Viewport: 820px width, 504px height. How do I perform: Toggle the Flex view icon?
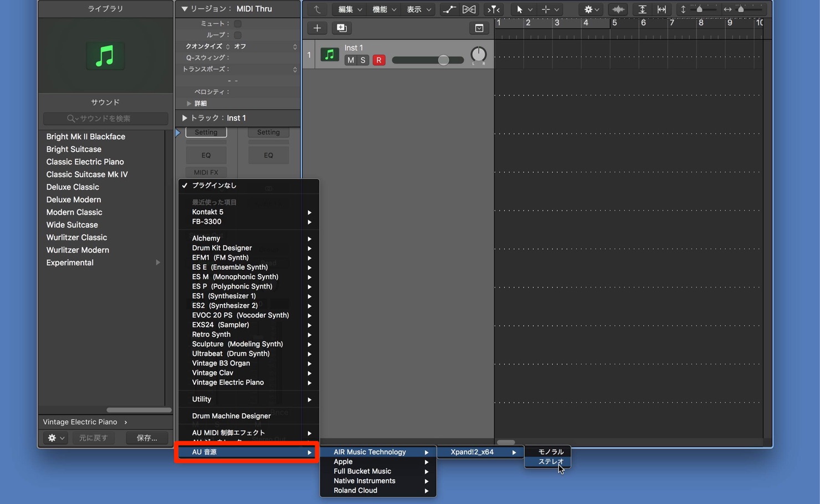click(x=469, y=9)
